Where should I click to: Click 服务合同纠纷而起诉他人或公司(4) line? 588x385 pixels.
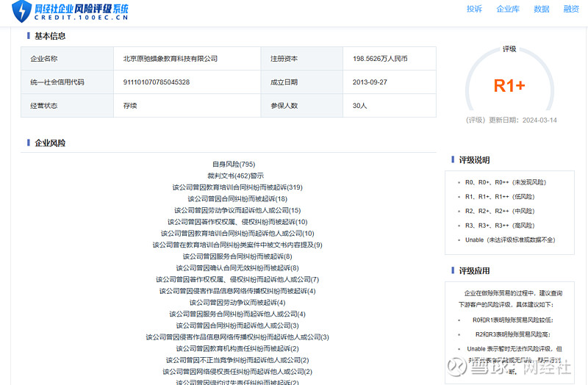pos(237,314)
